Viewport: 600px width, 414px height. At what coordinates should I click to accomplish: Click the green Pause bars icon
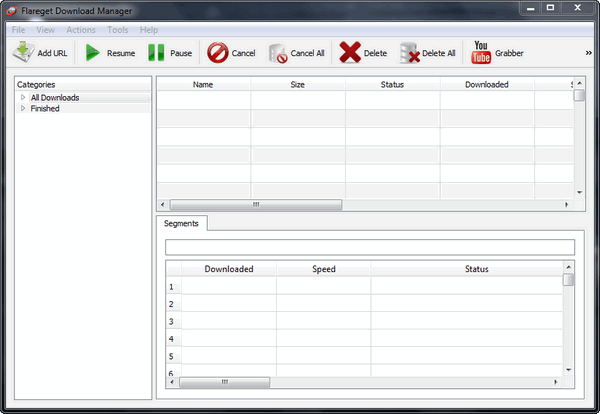(156, 52)
